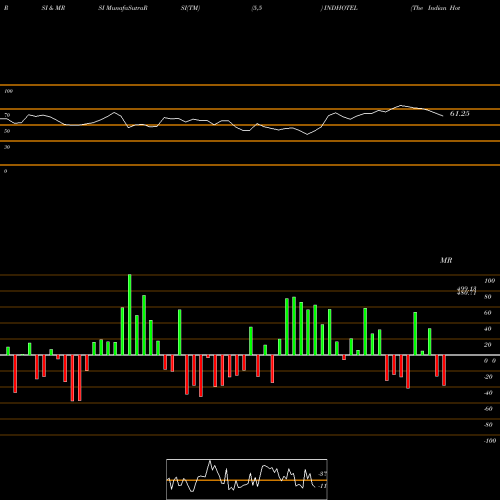Click the INDHOTEL ticker text in header
Viewport: 500px width, 500px height.
point(340,8)
